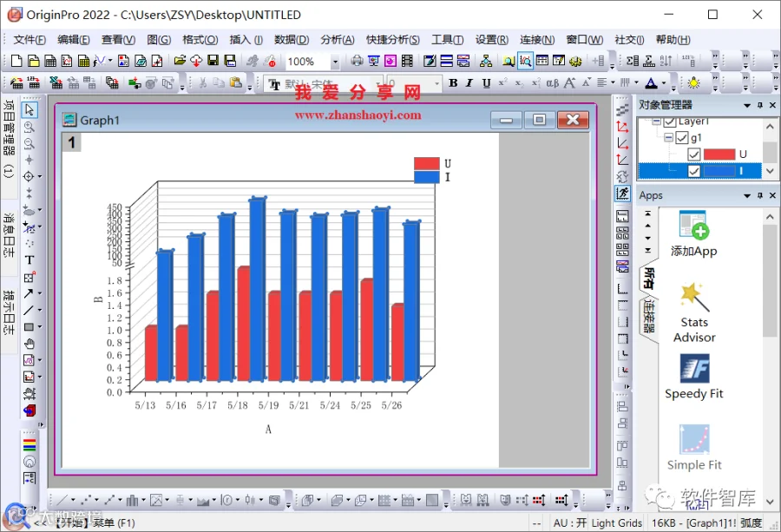Click the blue I swatch in Object Manager

coord(719,171)
